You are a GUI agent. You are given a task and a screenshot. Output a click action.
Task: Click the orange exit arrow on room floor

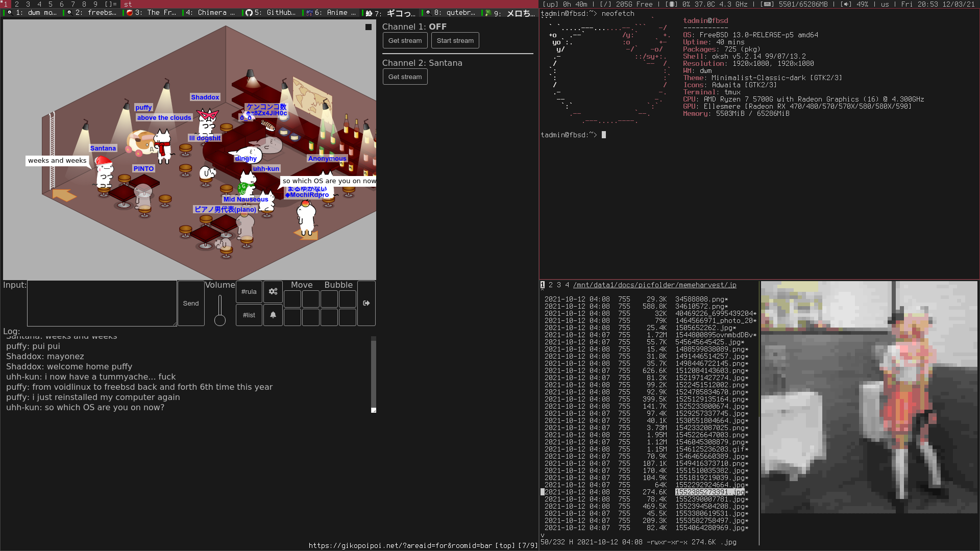[x=64, y=195]
